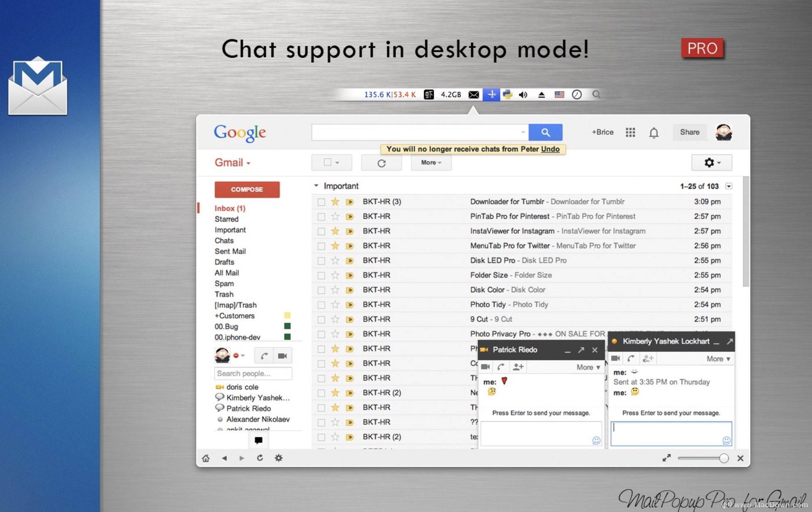Check the 9 Cut email checkbox
The width and height of the screenshot is (812, 512).
click(x=321, y=319)
